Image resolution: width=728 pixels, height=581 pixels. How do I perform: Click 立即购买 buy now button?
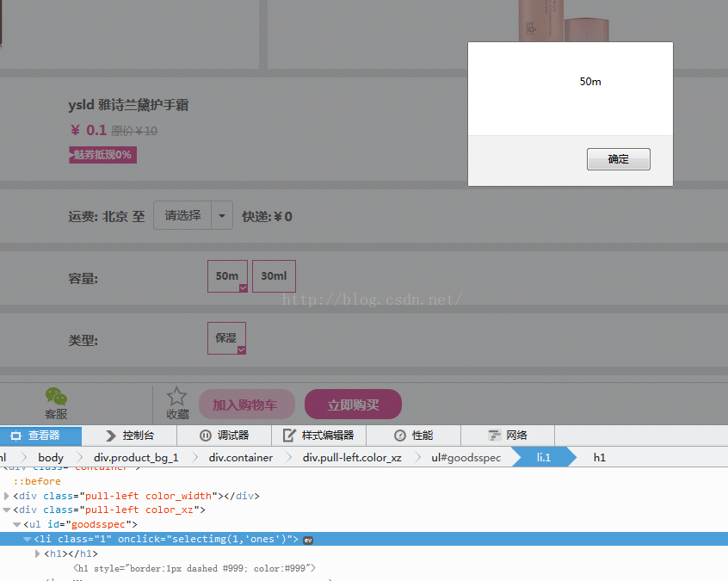[x=353, y=405]
